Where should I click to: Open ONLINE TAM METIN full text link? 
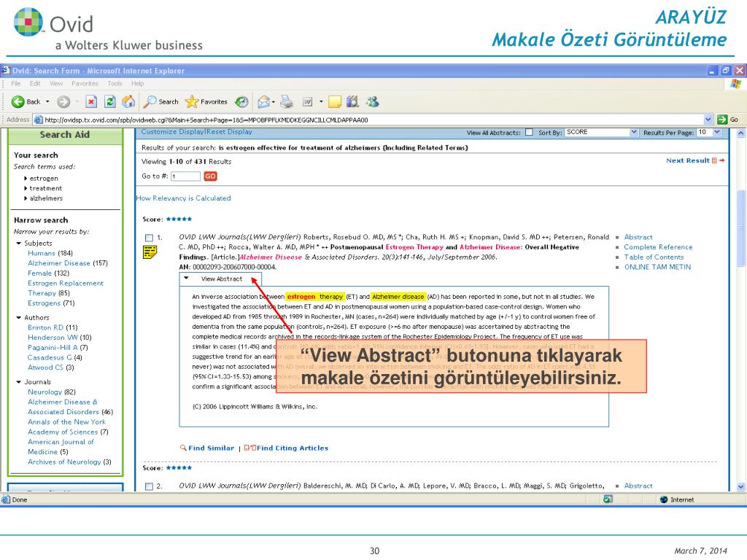(x=657, y=267)
